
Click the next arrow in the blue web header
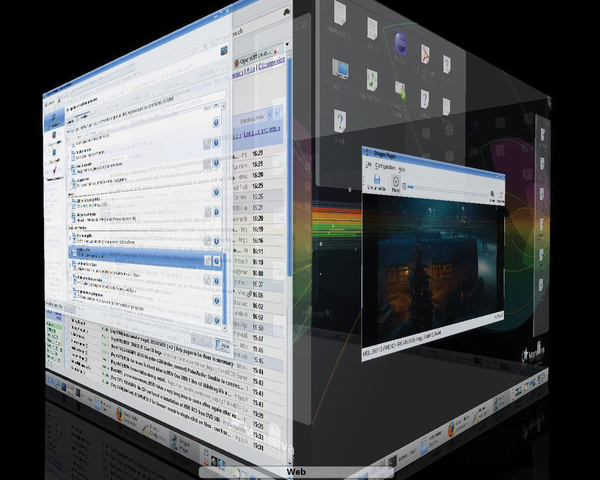pos(277,112)
